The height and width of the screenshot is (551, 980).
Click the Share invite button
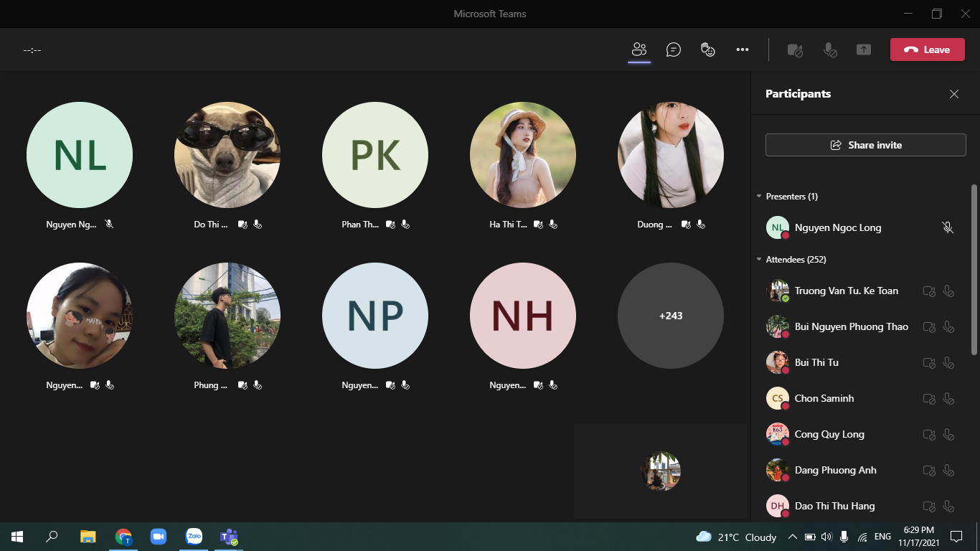(x=865, y=145)
